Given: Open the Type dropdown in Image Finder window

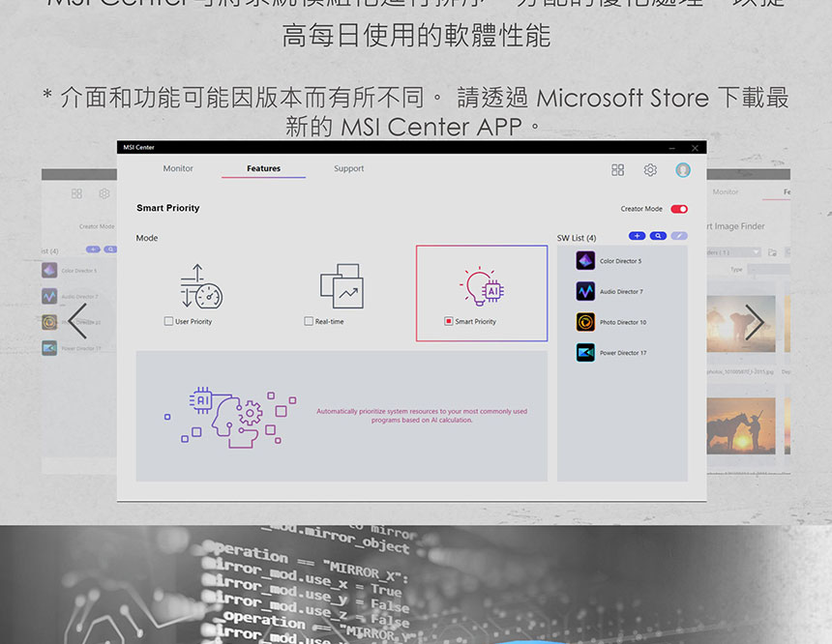Looking at the screenshot, I should [x=769, y=270].
